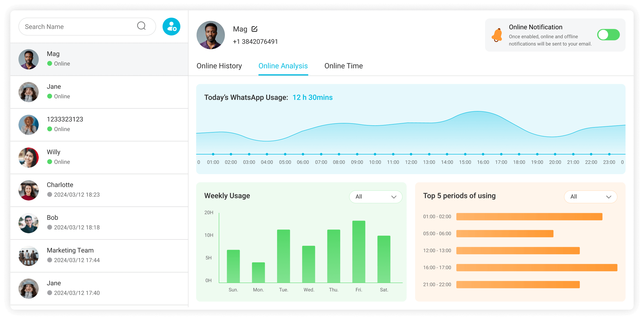Select the Bob contact
The image size is (644, 320).
(99, 223)
